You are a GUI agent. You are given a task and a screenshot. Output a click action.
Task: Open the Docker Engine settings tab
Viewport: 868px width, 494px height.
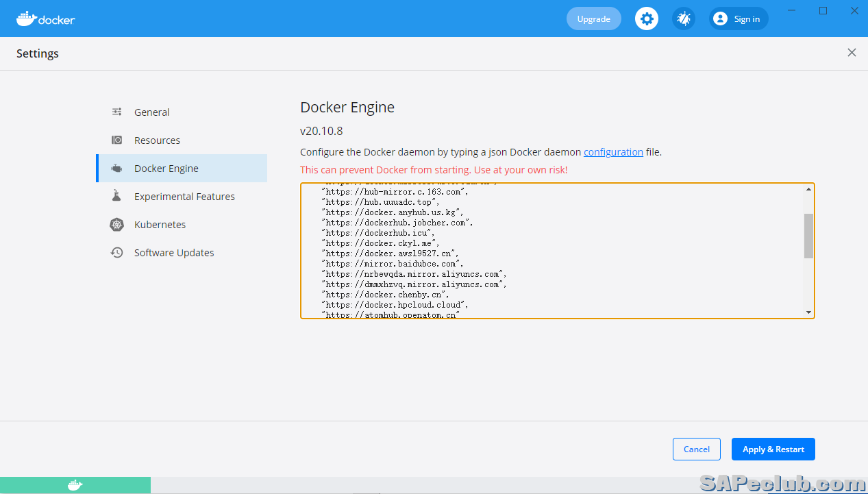click(x=166, y=169)
